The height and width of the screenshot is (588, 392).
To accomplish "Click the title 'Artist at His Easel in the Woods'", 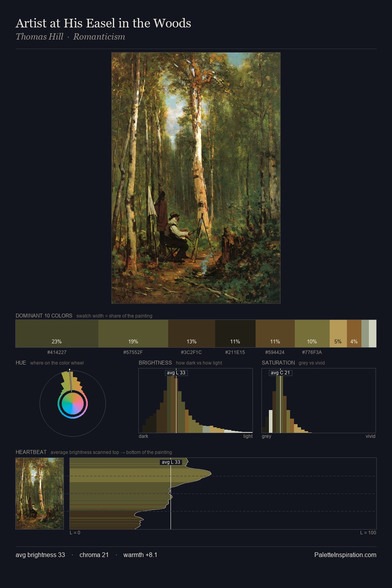I will click(x=103, y=23).
